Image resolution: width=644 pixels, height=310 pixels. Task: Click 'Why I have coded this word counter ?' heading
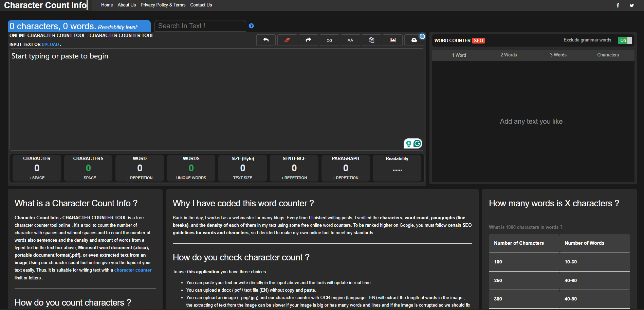tap(243, 203)
